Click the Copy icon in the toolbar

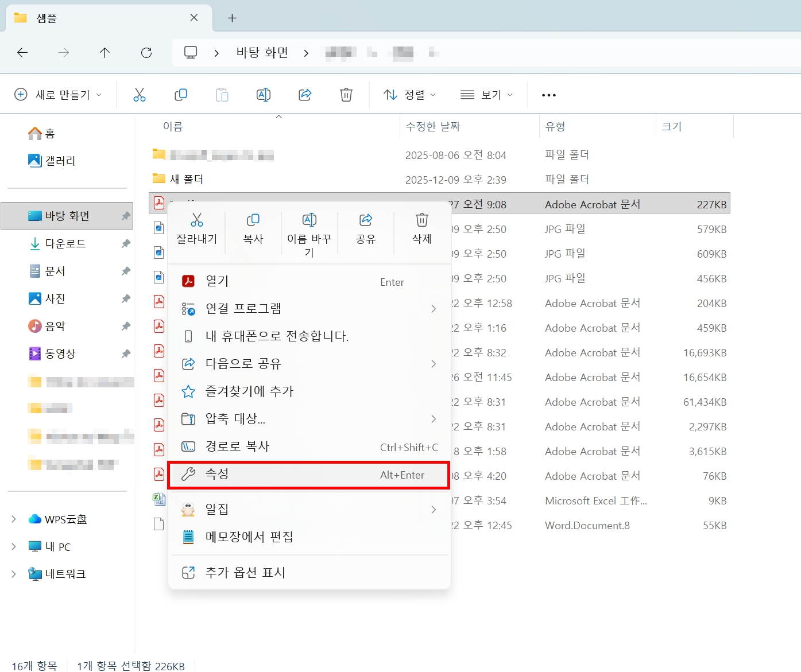(x=181, y=95)
